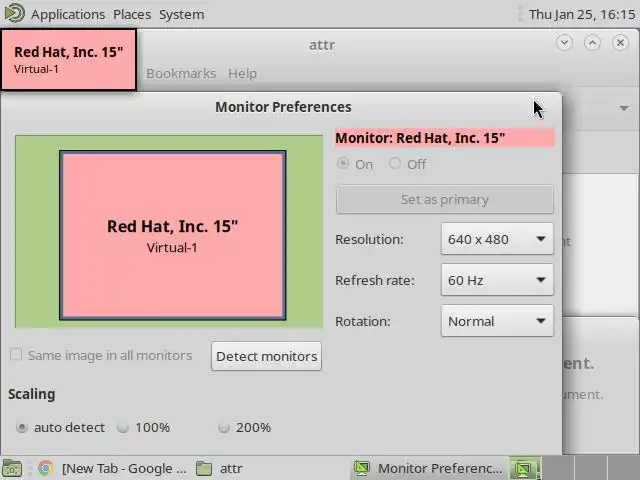640x480 pixels.
Task: Open the Refresh rate dropdown
Action: point(497,280)
